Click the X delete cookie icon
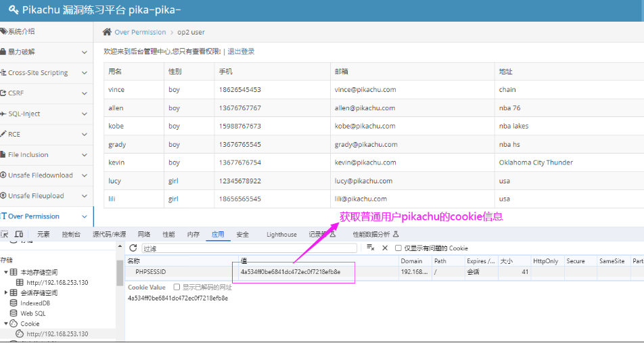The width and height of the screenshot is (644, 343). [385, 248]
